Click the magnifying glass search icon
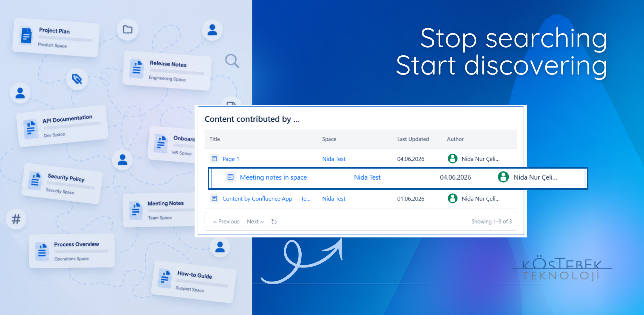This screenshot has width=644, height=315. coord(232,61)
